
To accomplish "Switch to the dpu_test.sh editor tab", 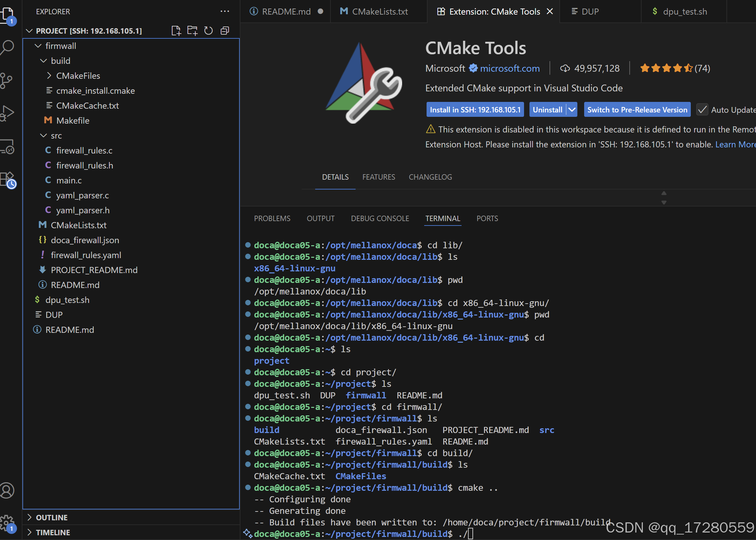I will click(x=684, y=12).
